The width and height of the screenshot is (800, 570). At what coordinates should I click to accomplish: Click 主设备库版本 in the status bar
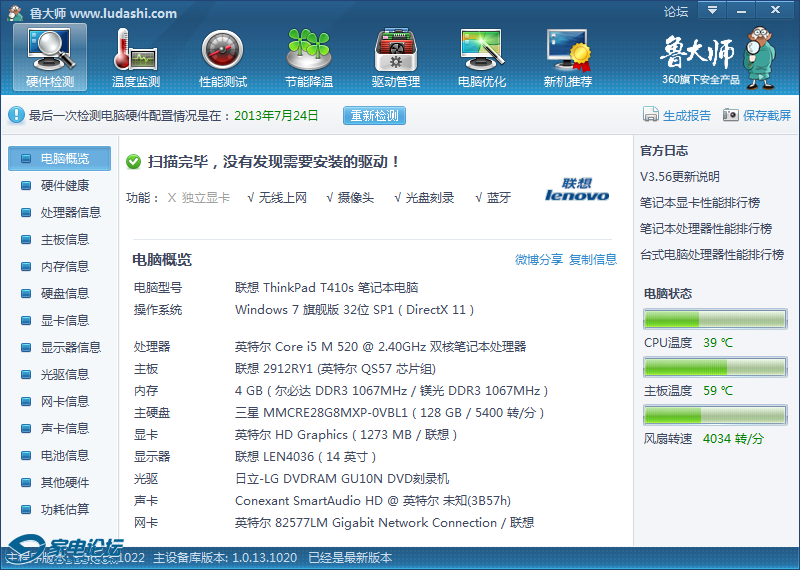(x=225, y=557)
